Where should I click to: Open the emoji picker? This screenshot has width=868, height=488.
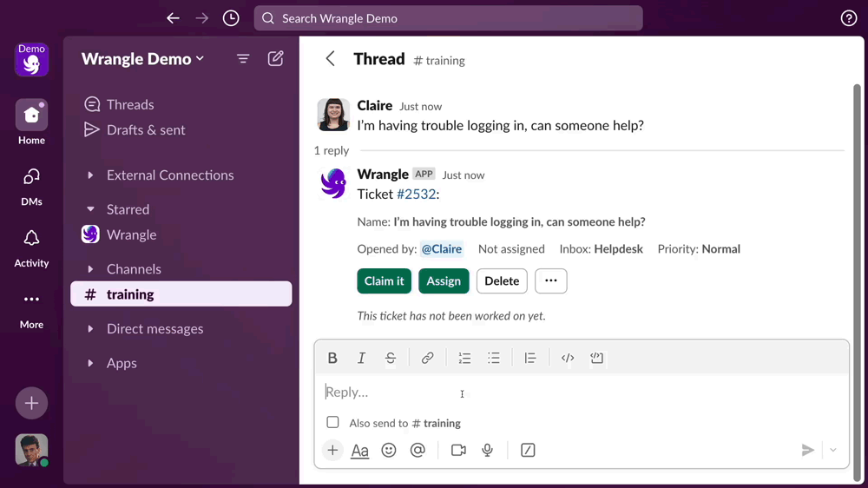click(389, 450)
